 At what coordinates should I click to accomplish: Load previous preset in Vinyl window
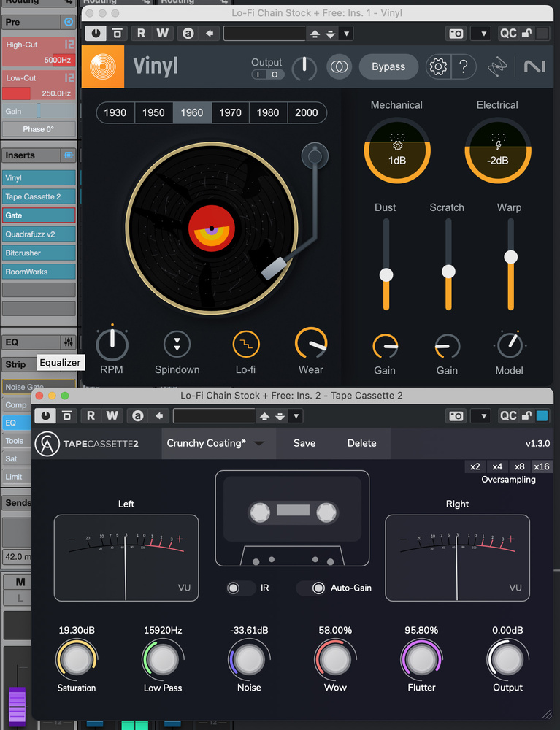point(315,34)
